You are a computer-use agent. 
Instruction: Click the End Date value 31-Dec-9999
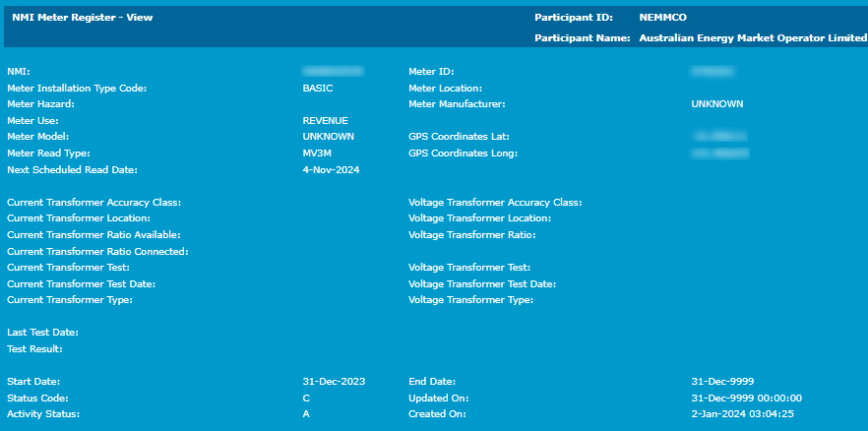(x=722, y=381)
